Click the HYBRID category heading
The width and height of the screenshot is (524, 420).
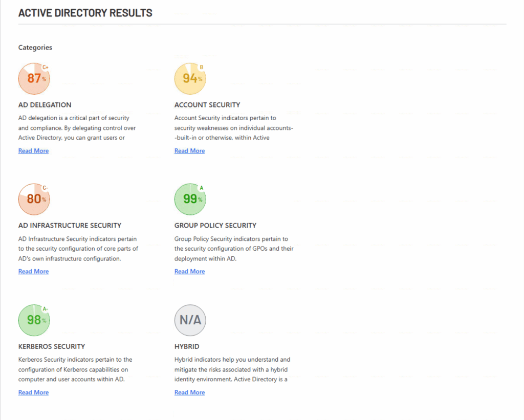(x=187, y=346)
